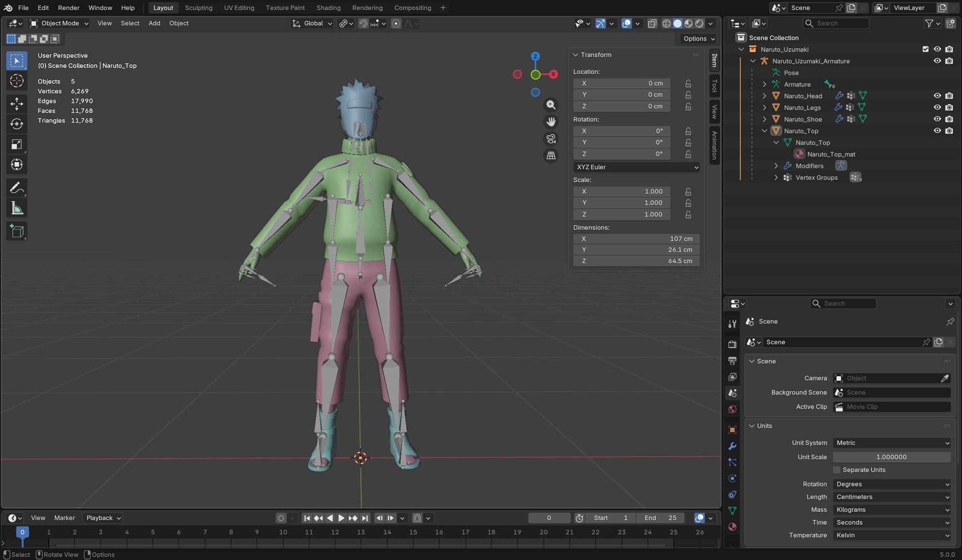The height and width of the screenshot is (560, 962).
Task: Toggle proportional editing in header
Action: (x=396, y=23)
